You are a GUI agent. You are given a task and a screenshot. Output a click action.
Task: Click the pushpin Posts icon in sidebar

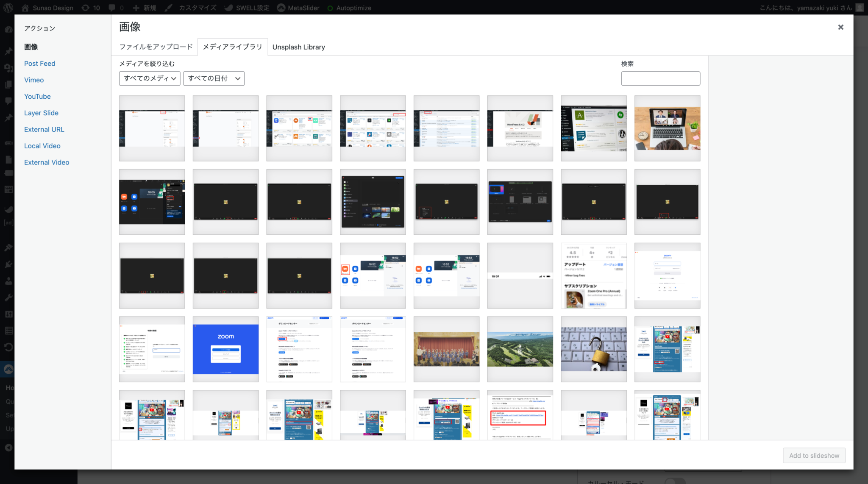coord(8,51)
